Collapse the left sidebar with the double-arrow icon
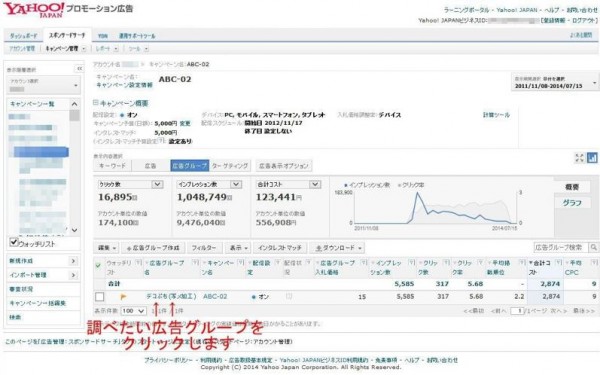Viewport: 600px width, 375px height. [x=79, y=68]
